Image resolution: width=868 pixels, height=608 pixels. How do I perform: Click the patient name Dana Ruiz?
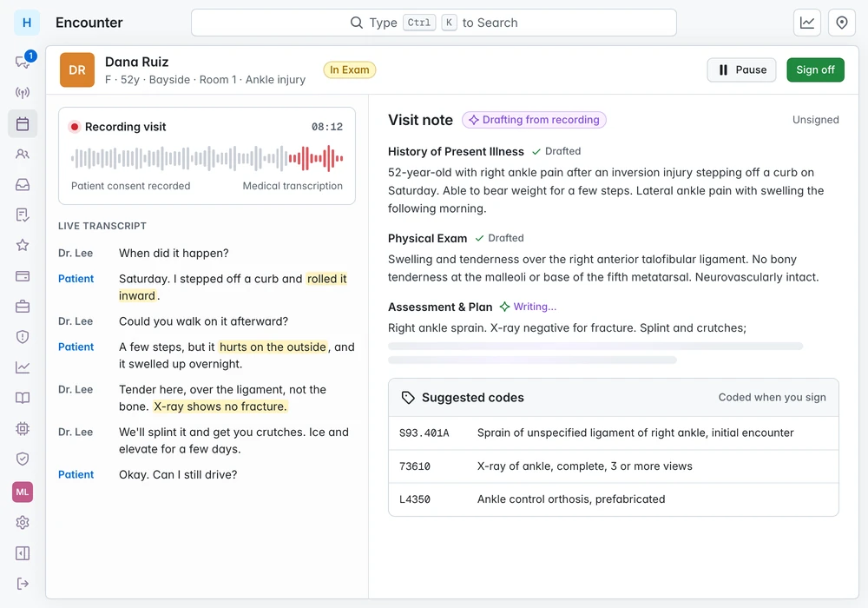tap(137, 62)
